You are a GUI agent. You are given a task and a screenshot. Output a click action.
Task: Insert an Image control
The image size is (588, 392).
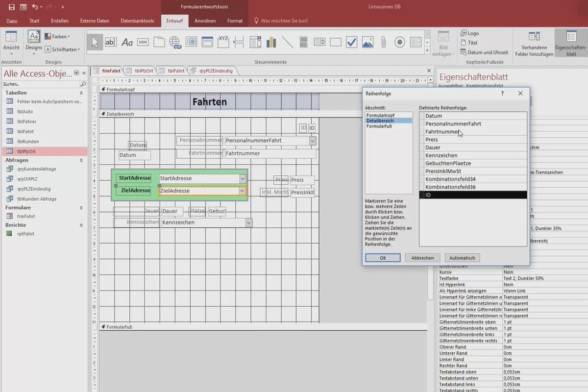pos(367,43)
